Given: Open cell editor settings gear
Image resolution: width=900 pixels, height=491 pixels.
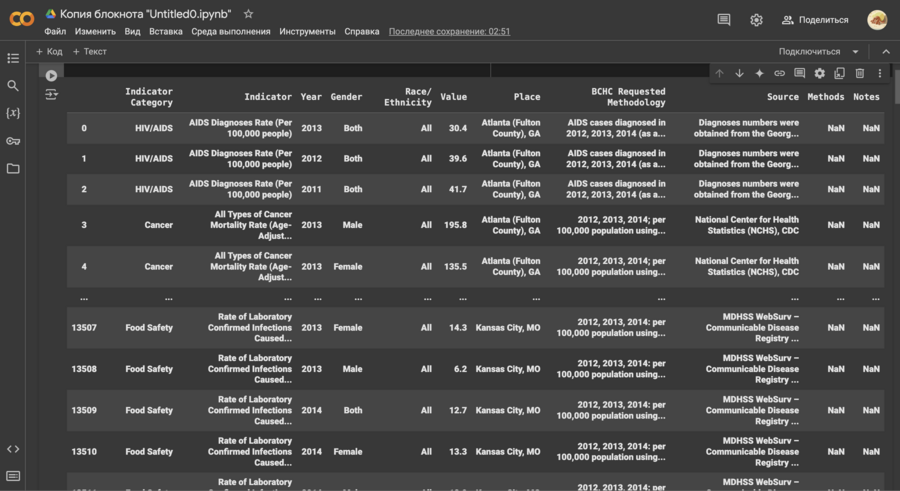Looking at the screenshot, I should tap(820, 73).
